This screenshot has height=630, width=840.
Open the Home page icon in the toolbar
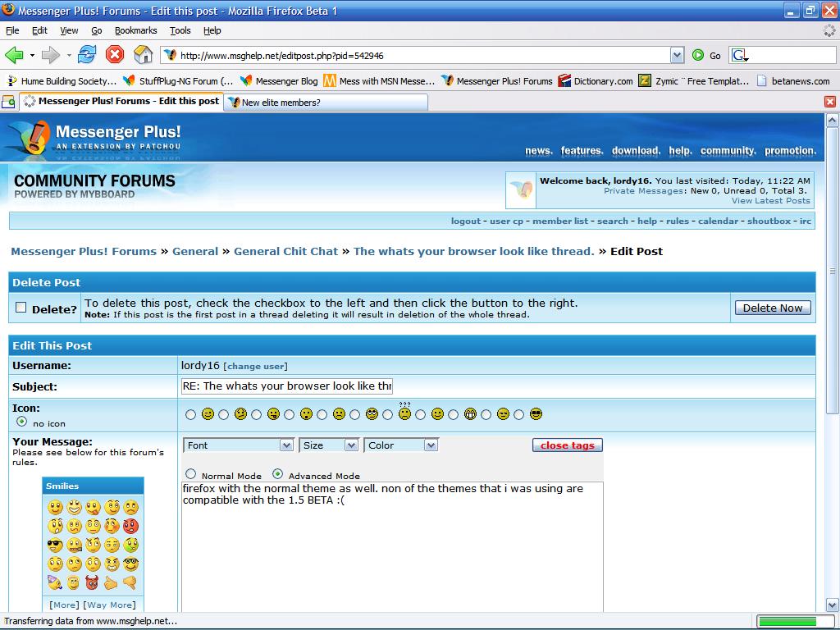pos(143,55)
